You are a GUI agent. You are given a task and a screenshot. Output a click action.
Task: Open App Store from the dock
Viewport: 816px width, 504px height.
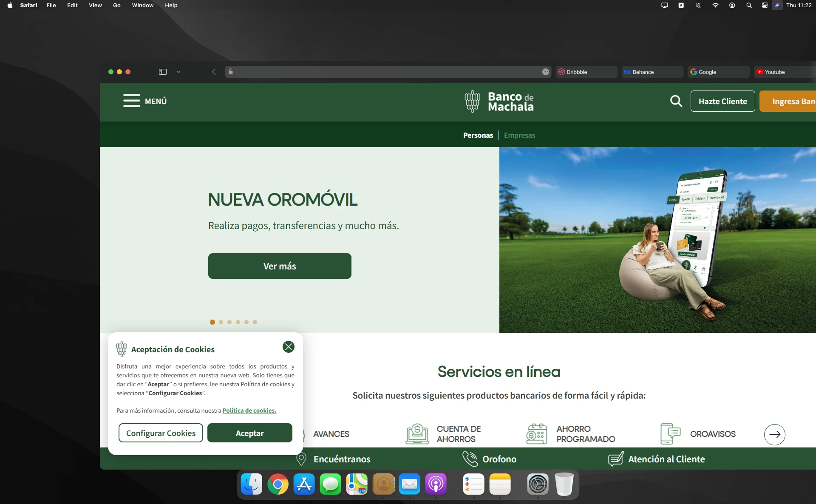pyautogui.click(x=304, y=484)
